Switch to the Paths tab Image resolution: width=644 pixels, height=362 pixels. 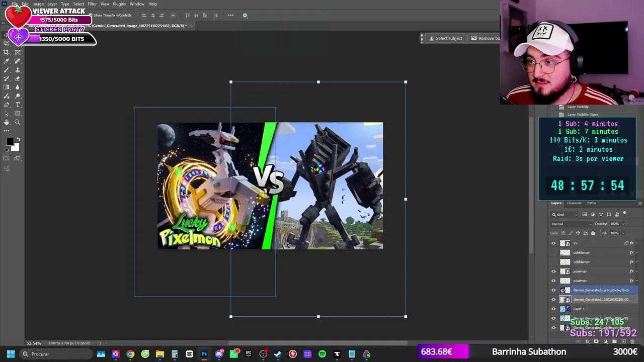(x=591, y=203)
